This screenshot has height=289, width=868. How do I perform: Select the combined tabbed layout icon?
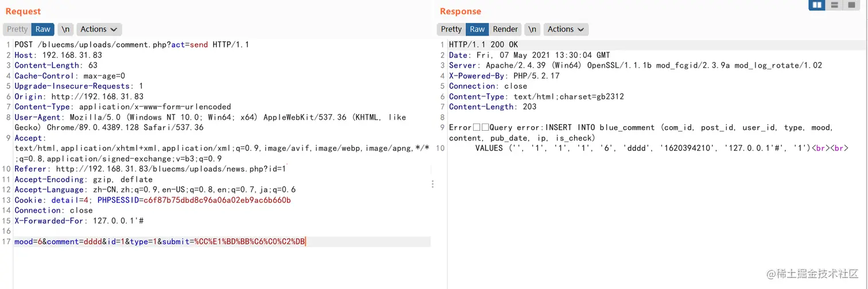point(851,5)
